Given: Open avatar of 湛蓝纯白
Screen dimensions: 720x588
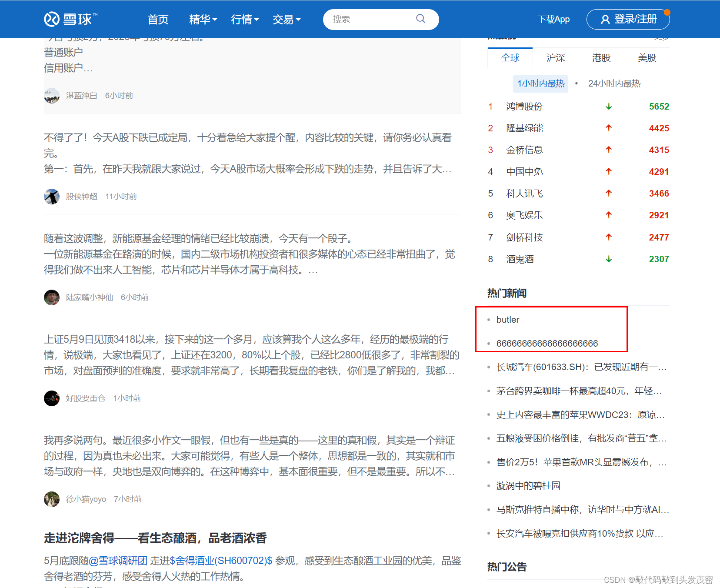Looking at the screenshot, I should pos(52,96).
